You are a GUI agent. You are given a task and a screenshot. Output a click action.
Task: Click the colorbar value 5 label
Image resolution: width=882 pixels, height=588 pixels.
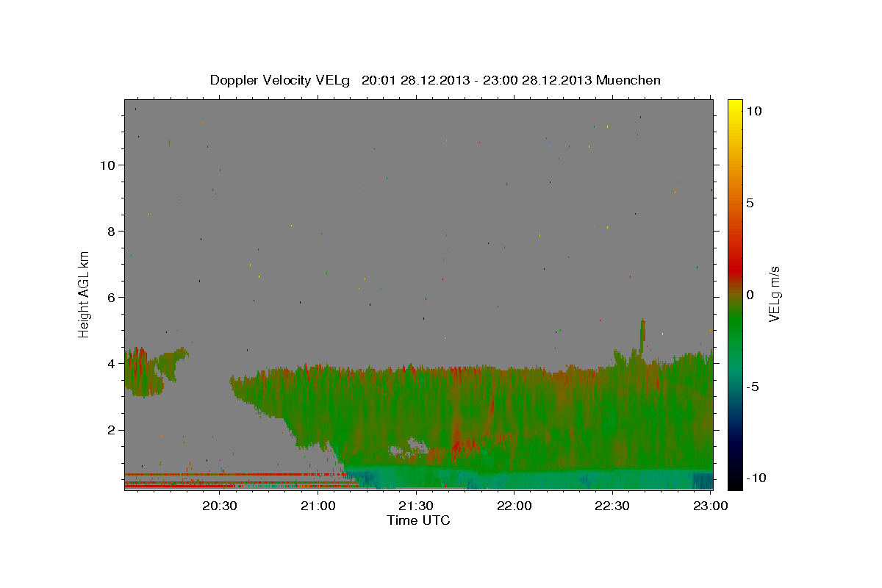pyautogui.click(x=750, y=203)
